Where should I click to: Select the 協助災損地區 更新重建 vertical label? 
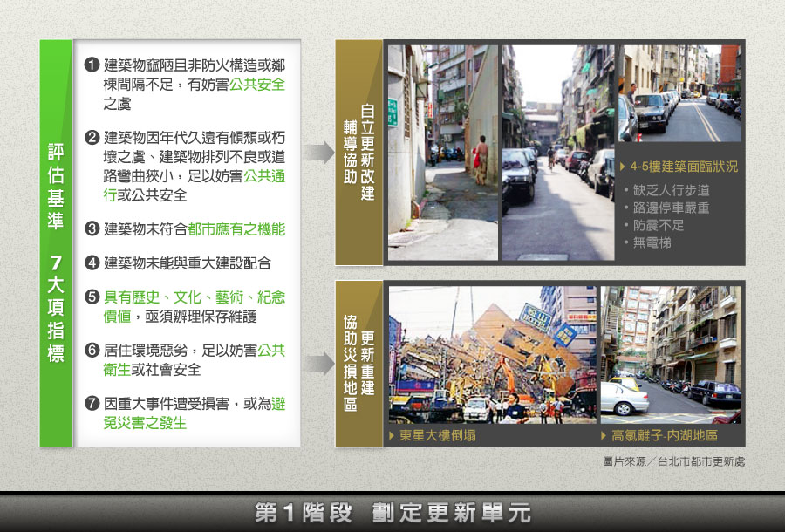pos(358,364)
